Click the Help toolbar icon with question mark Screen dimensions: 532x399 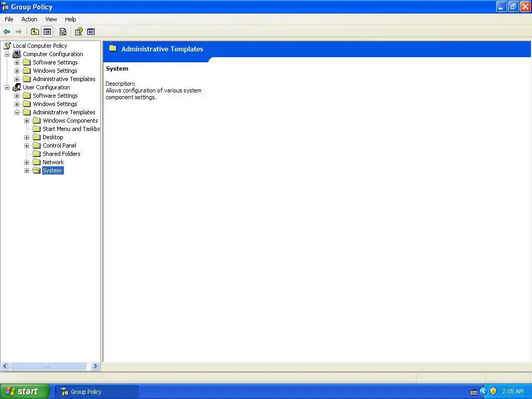coord(79,32)
